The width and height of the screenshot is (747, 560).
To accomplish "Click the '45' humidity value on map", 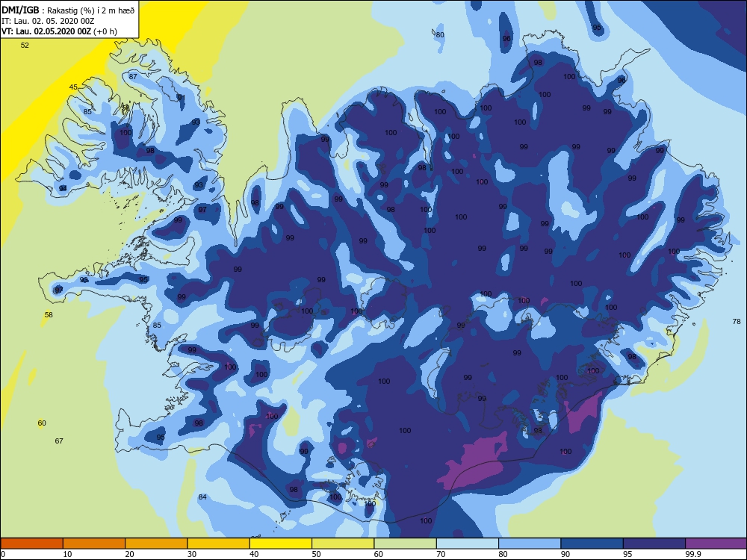I will coord(73,87).
